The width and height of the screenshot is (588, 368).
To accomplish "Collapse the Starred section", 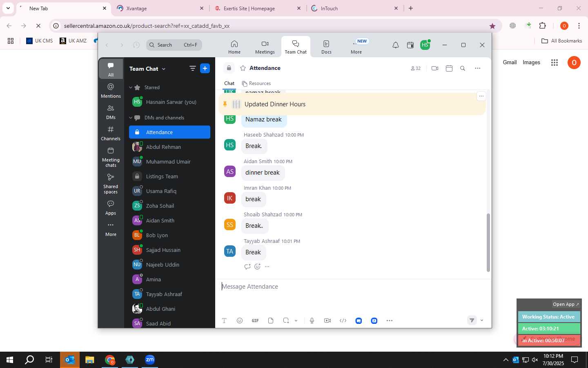I will tap(131, 88).
